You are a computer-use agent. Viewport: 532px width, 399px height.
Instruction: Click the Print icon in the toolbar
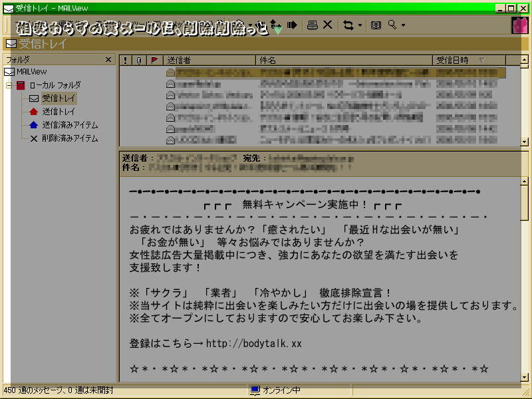[x=312, y=25]
